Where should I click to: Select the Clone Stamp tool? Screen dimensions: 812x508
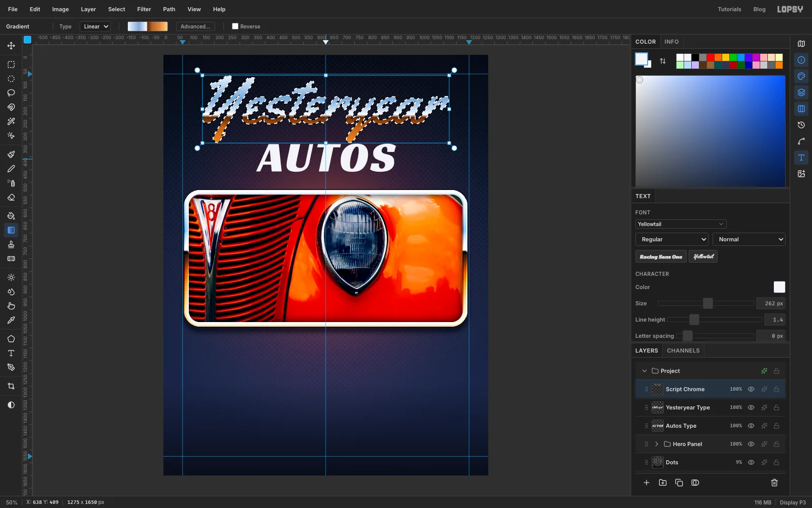pos(11,244)
